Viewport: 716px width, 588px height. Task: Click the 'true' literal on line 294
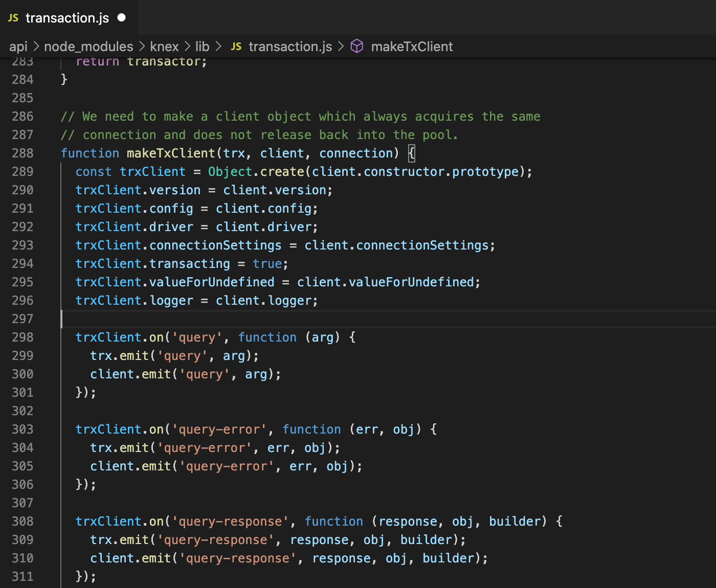tap(267, 264)
